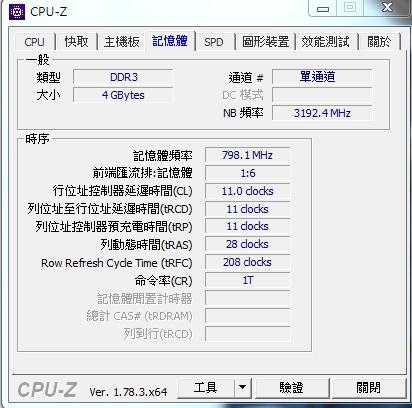This screenshot has width=412, height=408.
Task: Click the 4 GBytes size value
Action: pyautogui.click(x=123, y=95)
